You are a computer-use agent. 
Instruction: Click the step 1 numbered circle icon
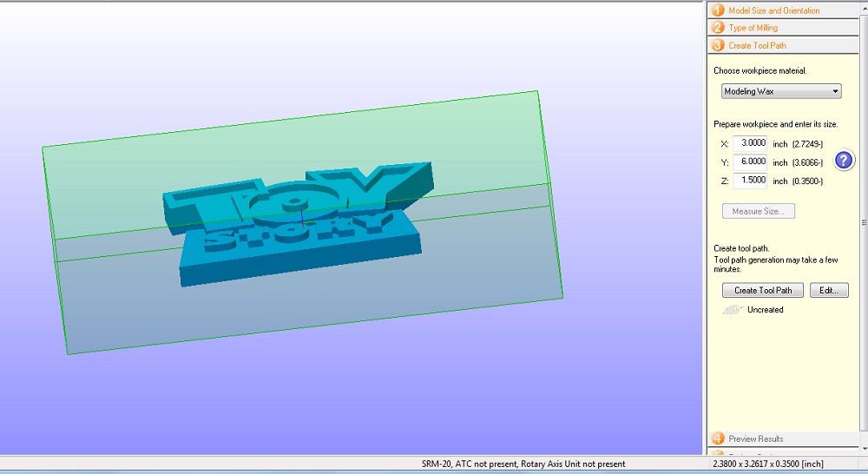(x=718, y=10)
